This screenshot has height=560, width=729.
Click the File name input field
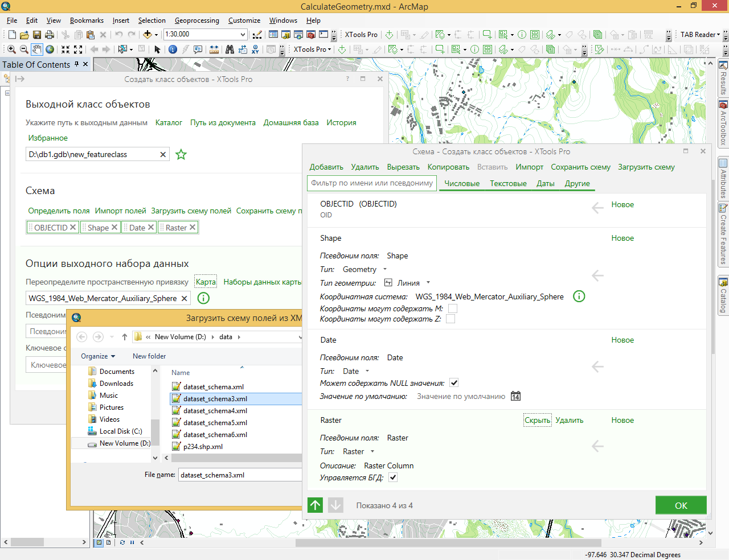[x=240, y=475]
